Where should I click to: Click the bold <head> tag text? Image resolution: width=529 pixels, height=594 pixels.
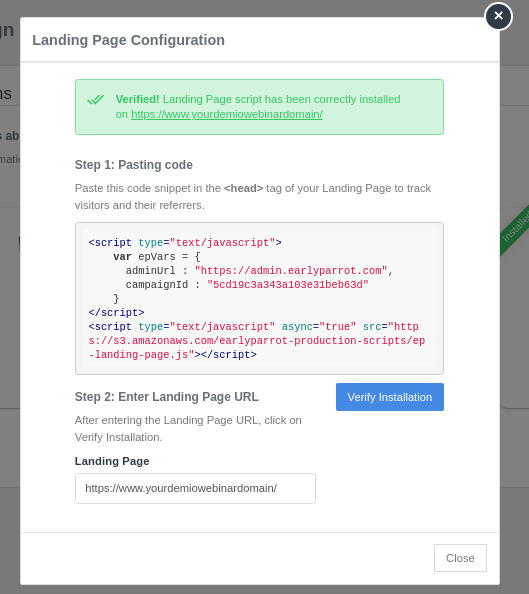(x=243, y=188)
